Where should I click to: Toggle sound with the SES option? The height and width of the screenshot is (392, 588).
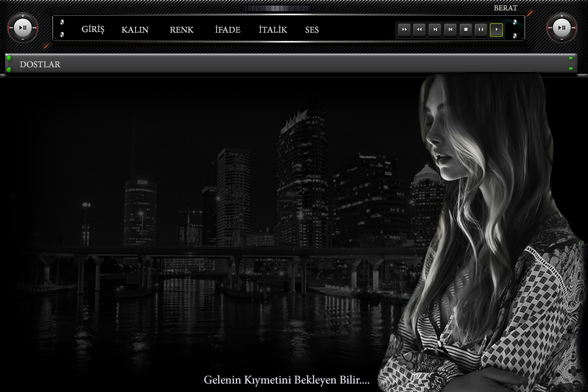[312, 30]
